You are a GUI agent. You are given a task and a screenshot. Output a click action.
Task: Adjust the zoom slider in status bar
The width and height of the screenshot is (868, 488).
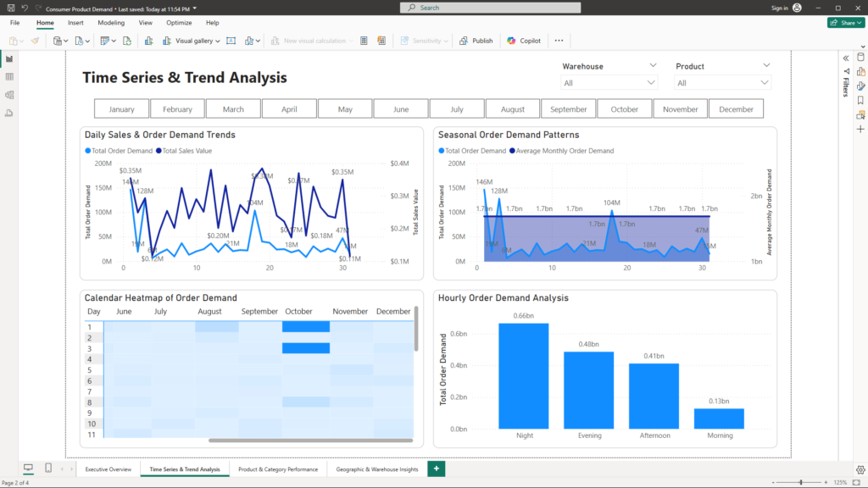pos(801,482)
